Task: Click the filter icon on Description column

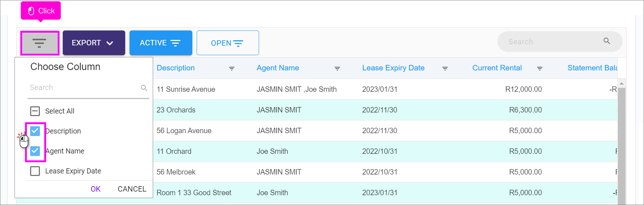Action: tap(231, 69)
